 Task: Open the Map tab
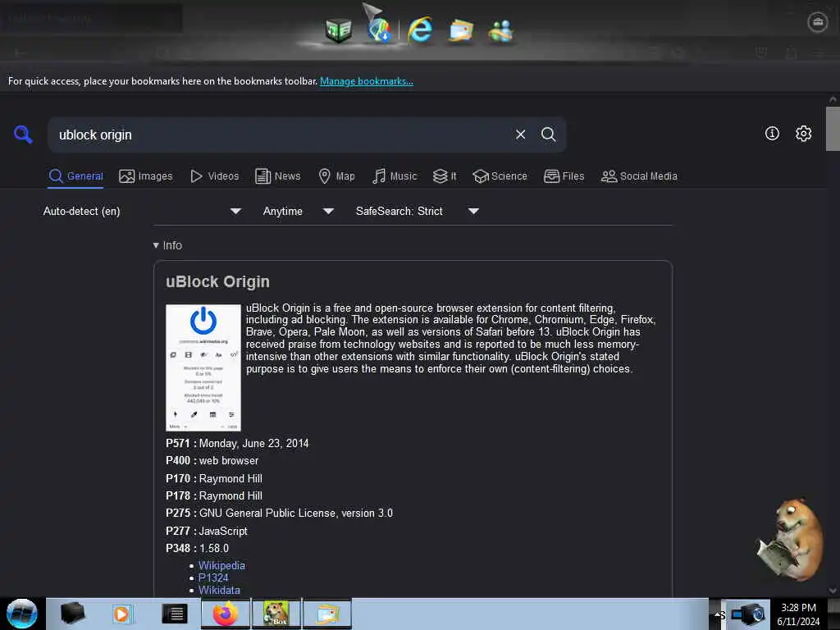point(336,176)
